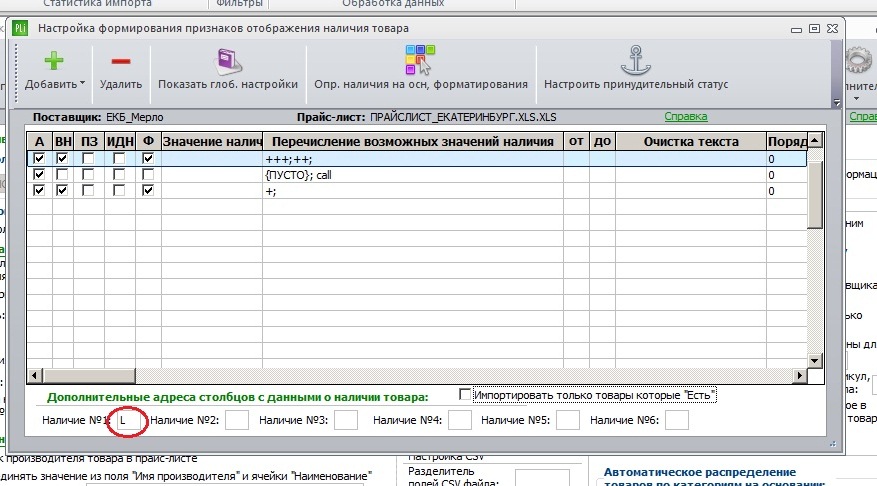
Task: Toggle ВН checkbox in +++;++; row
Action: 62,158
